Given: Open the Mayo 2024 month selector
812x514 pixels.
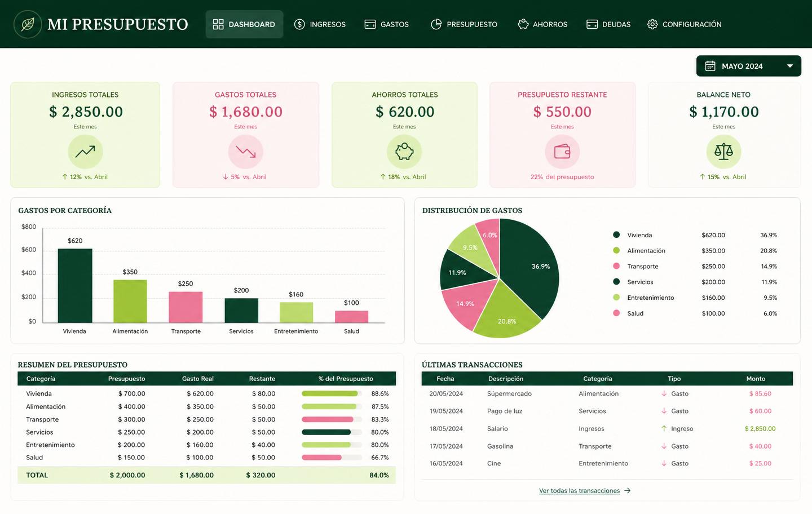Looking at the screenshot, I should pos(749,66).
